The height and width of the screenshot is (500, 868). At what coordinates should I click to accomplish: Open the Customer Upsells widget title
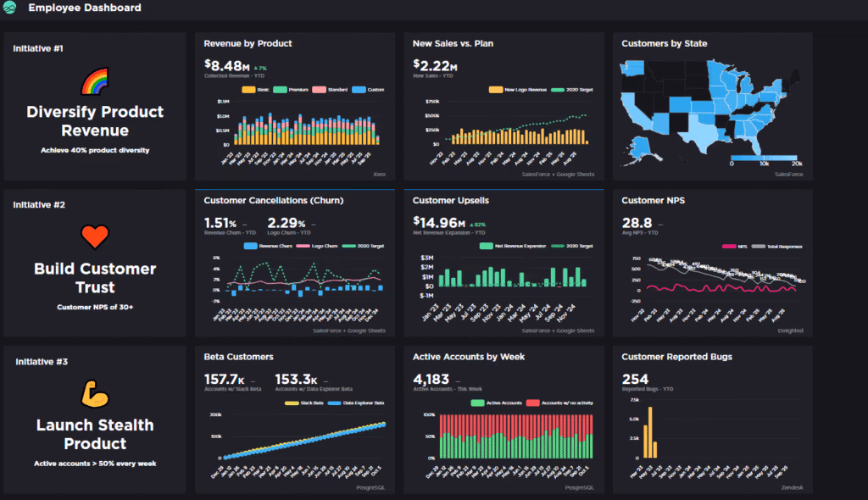pyautogui.click(x=451, y=201)
